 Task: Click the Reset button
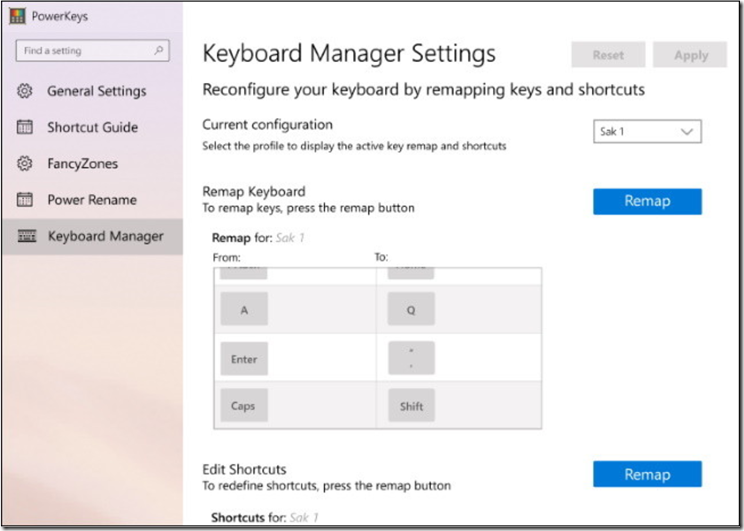pos(608,55)
